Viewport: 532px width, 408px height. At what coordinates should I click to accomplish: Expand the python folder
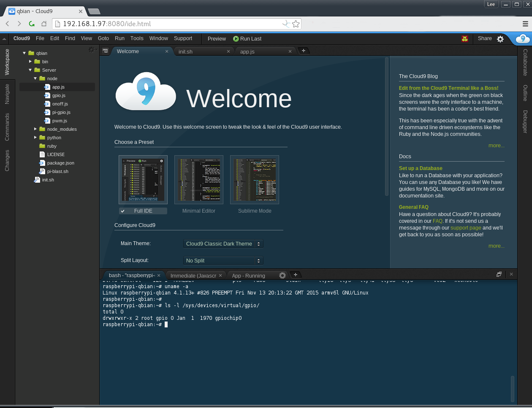click(x=35, y=138)
